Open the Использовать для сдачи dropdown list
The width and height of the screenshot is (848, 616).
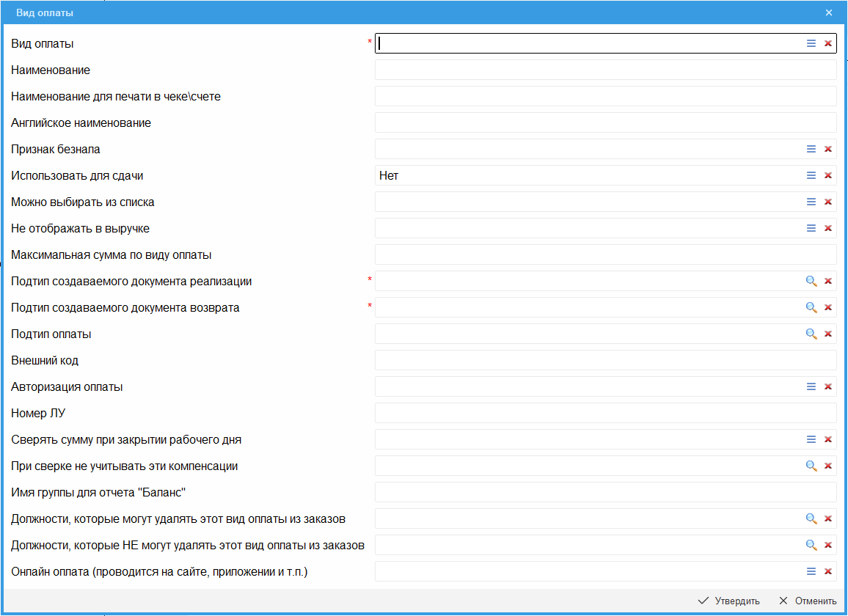[x=811, y=175]
